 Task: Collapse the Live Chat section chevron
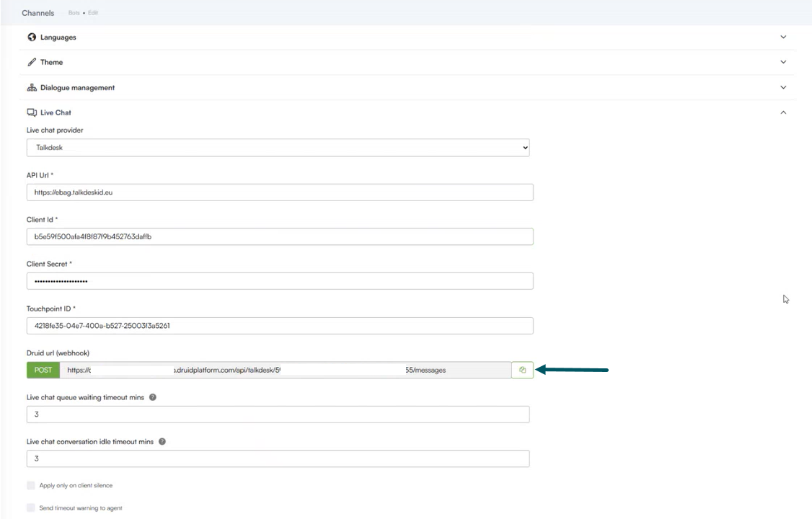click(783, 112)
